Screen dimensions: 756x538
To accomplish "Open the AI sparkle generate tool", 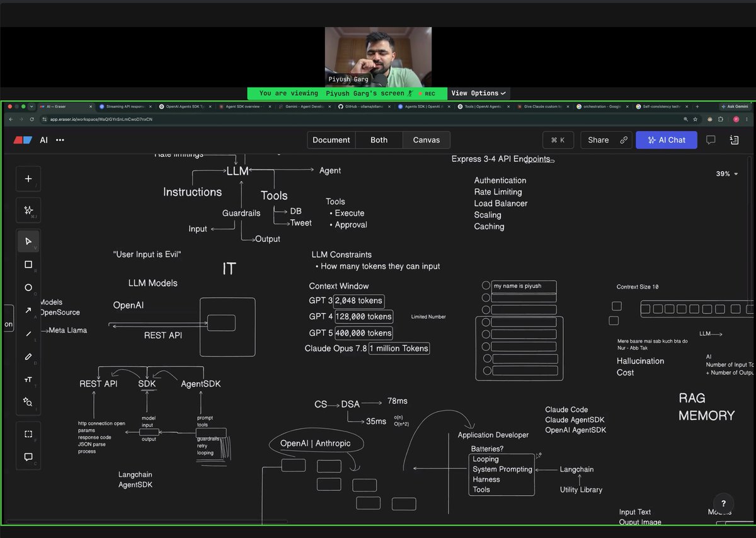I will [x=28, y=210].
